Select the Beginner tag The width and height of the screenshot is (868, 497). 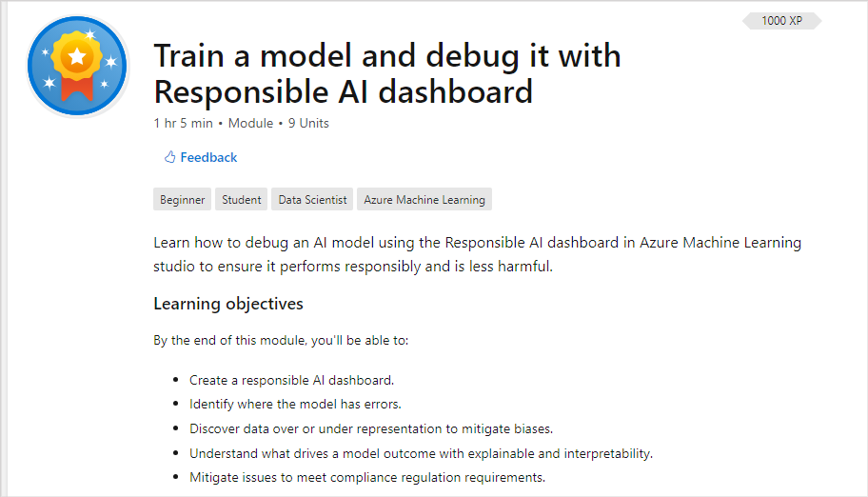[x=182, y=199]
